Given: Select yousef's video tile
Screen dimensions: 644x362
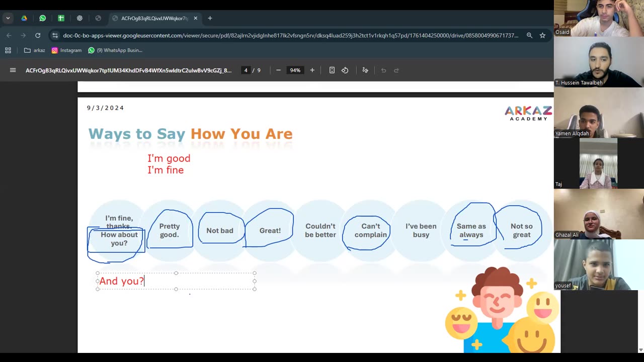Looking at the screenshot, I should pos(599,265).
